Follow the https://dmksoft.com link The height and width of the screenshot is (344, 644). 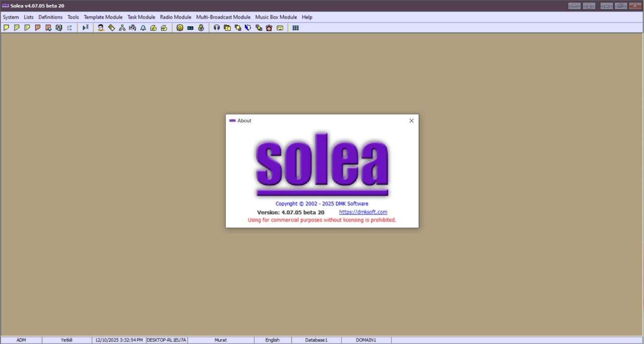(x=363, y=212)
